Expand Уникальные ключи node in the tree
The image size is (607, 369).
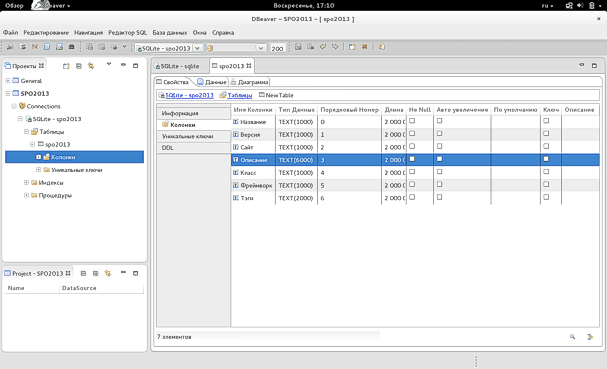(39, 170)
